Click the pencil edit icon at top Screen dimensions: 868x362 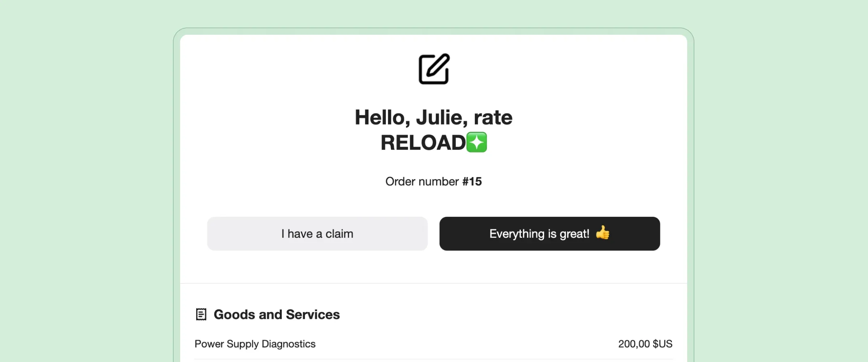[x=434, y=69]
